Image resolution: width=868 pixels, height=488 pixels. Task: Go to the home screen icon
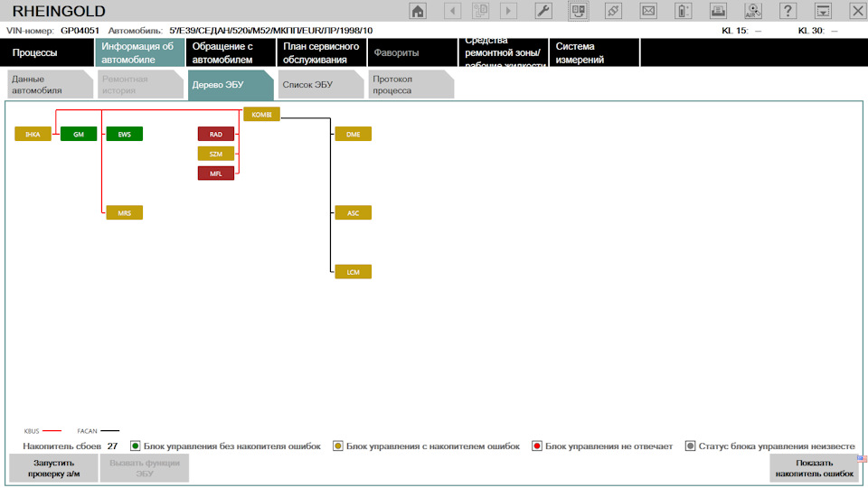[x=418, y=11]
